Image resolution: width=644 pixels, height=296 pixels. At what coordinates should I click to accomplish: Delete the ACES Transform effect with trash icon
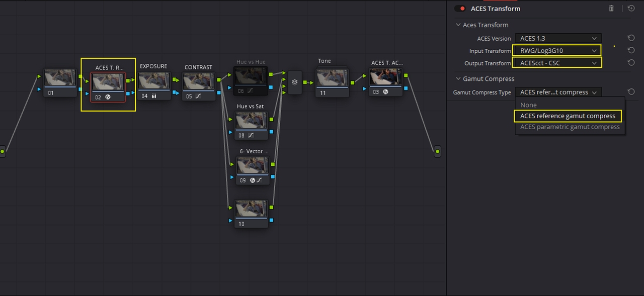point(611,9)
